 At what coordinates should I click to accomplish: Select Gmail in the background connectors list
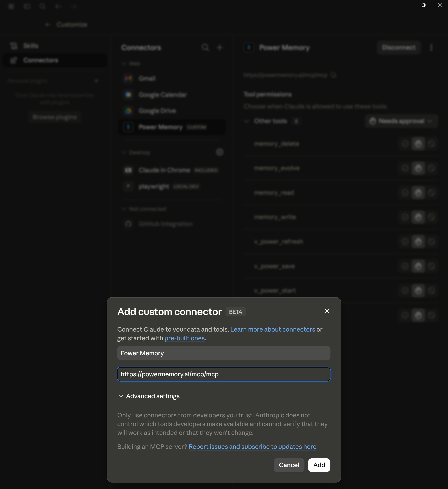172,78
